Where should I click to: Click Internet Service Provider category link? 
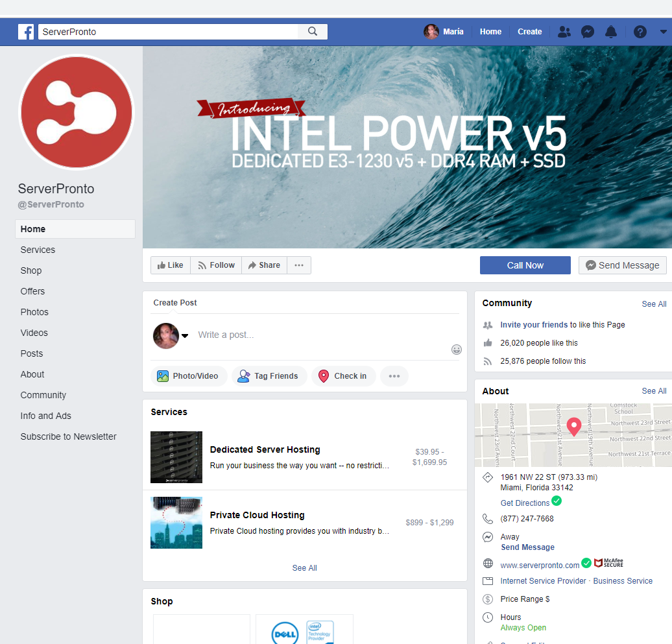pyautogui.click(x=543, y=581)
